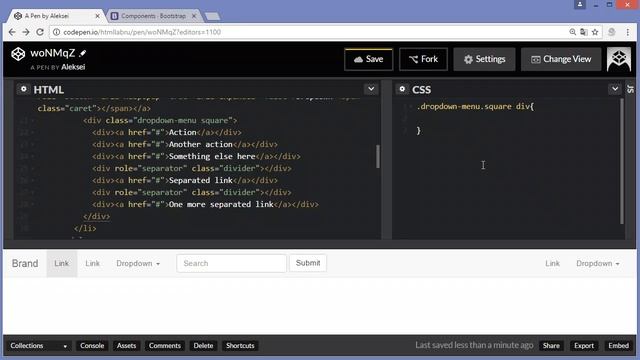The width and height of the screenshot is (640, 360).
Task: Click Brand in preview navbar
Action: click(x=25, y=263)
